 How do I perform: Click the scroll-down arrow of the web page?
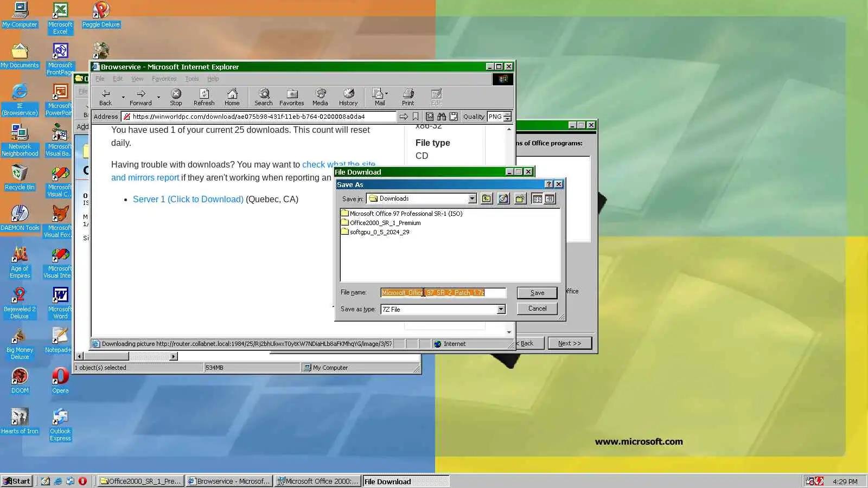(509, 332)
